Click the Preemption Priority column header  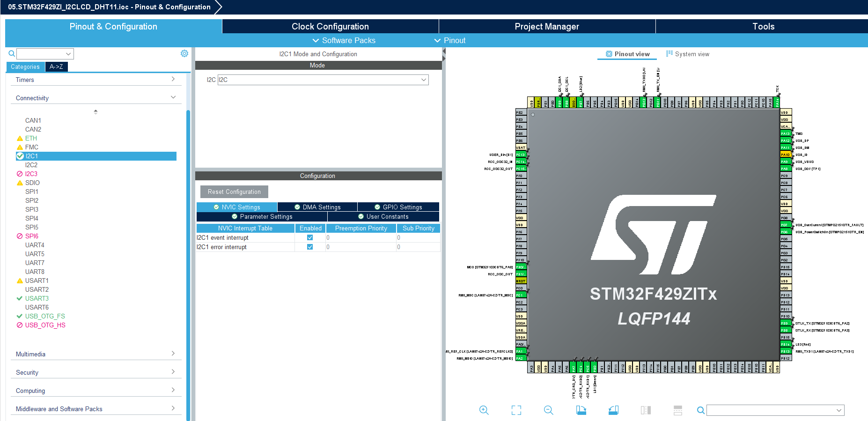(361, 228)
